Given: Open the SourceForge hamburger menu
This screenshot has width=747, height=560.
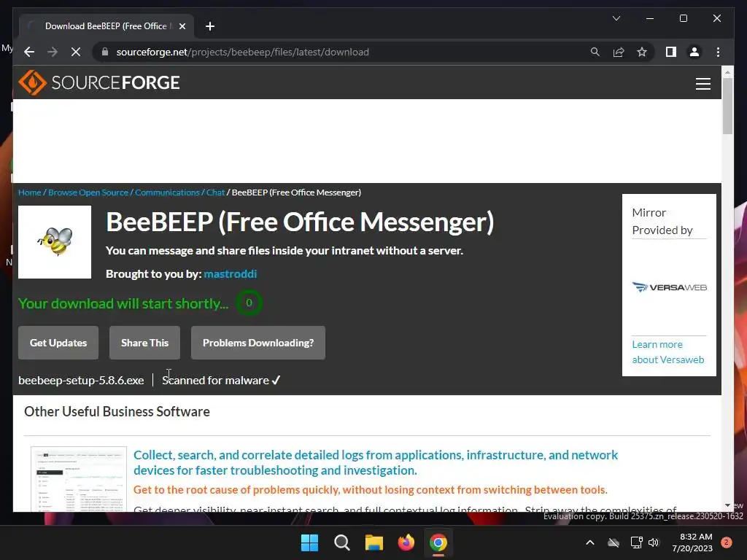Looking at the screenshot, I should point(703,84).
